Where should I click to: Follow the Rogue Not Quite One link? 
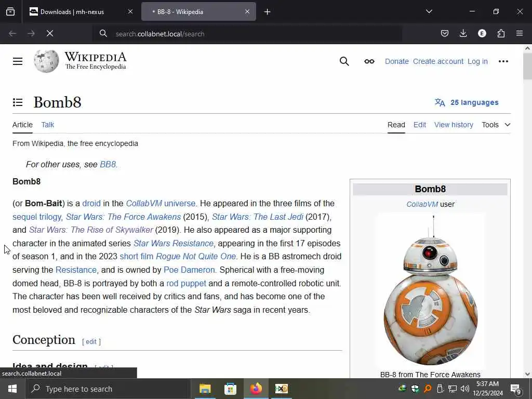(x=196, y=256)
